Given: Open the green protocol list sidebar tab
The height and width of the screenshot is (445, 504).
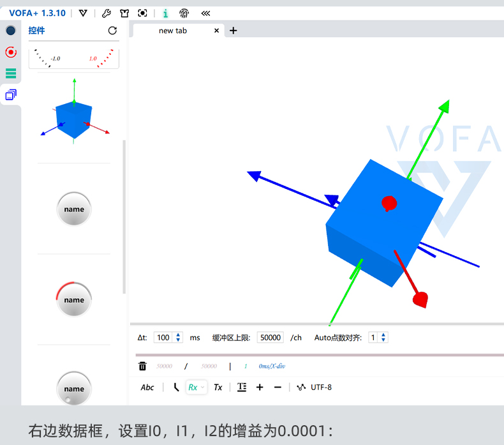Looking at the screenshot, I should click(10, 73).
